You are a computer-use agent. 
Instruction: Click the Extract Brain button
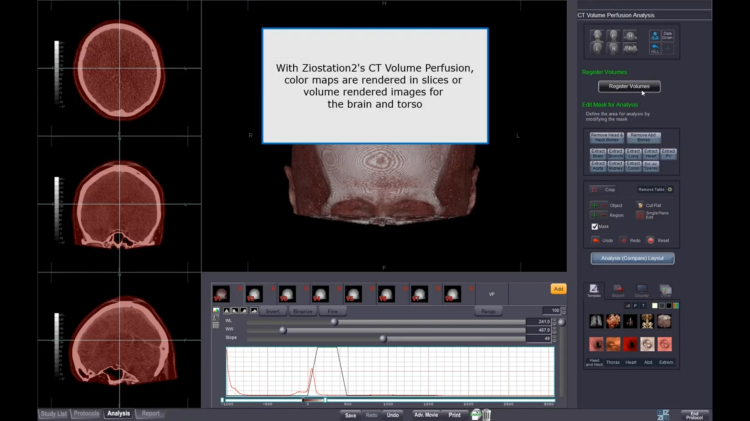click(598, 154)
